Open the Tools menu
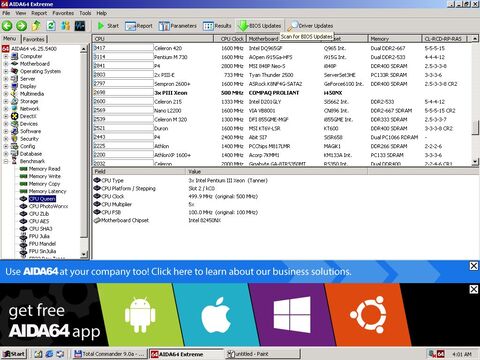This screenshot has height=360, width=480. (x=85, y=13)
